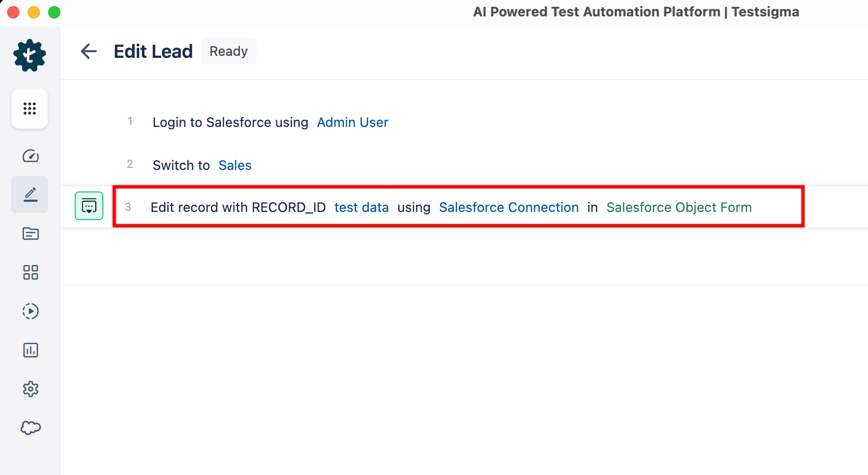Click the green step type icon on step 3

[x=89, y=206]
